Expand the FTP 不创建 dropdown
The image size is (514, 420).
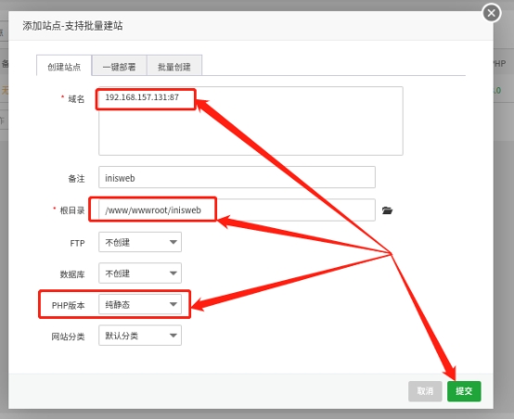(x=140, y=242)
